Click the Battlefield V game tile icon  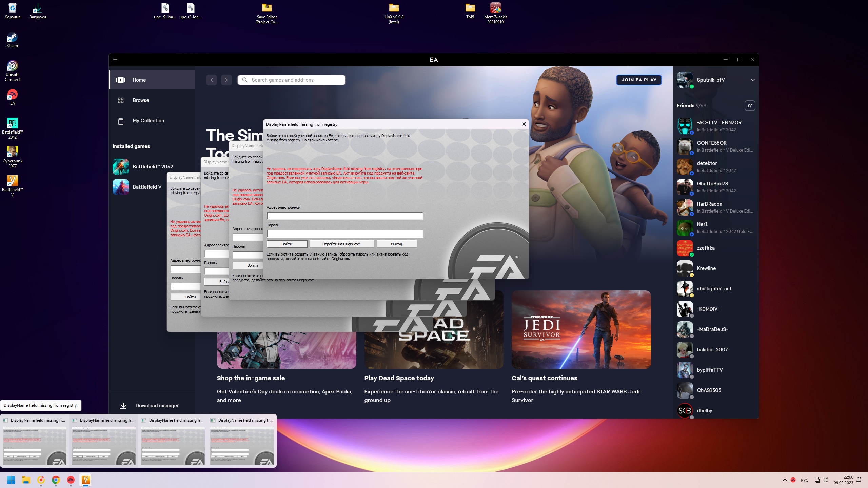121,187
